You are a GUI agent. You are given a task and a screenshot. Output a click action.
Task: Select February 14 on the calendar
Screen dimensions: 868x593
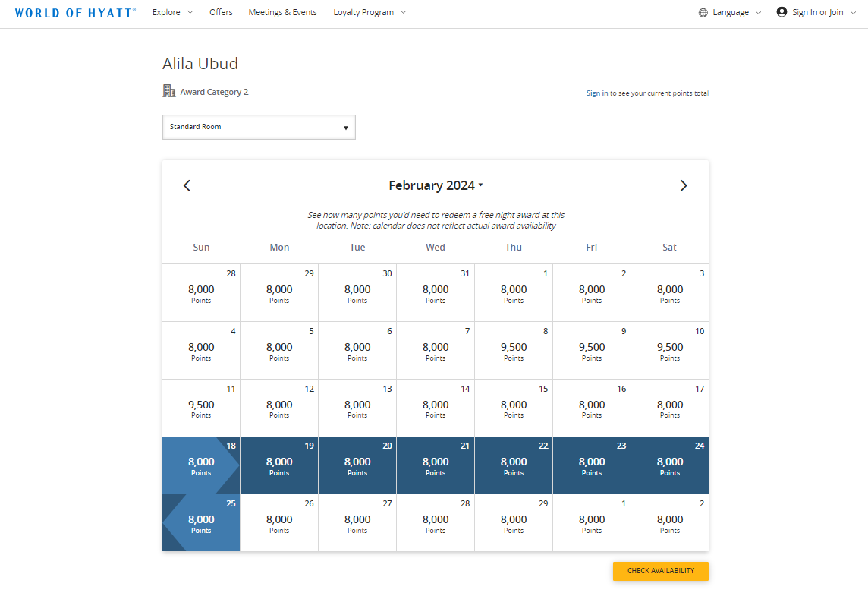click(435, 408)
